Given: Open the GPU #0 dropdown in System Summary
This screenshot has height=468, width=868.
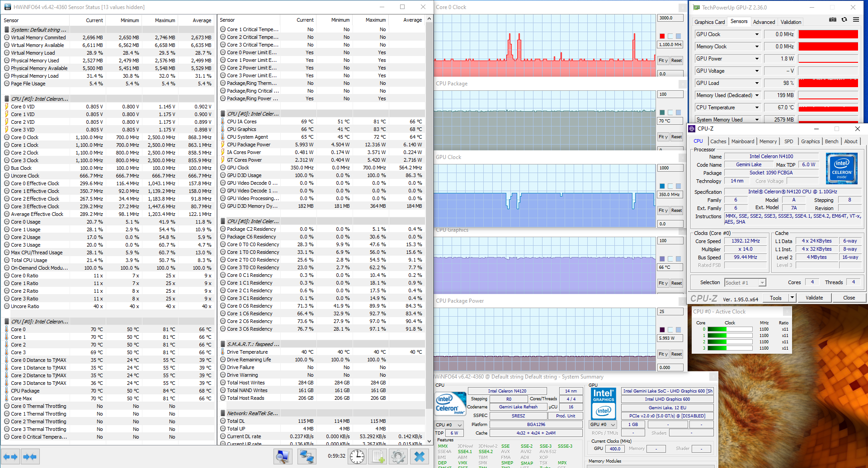Looking at the screenshot, I should coord(603,425).
